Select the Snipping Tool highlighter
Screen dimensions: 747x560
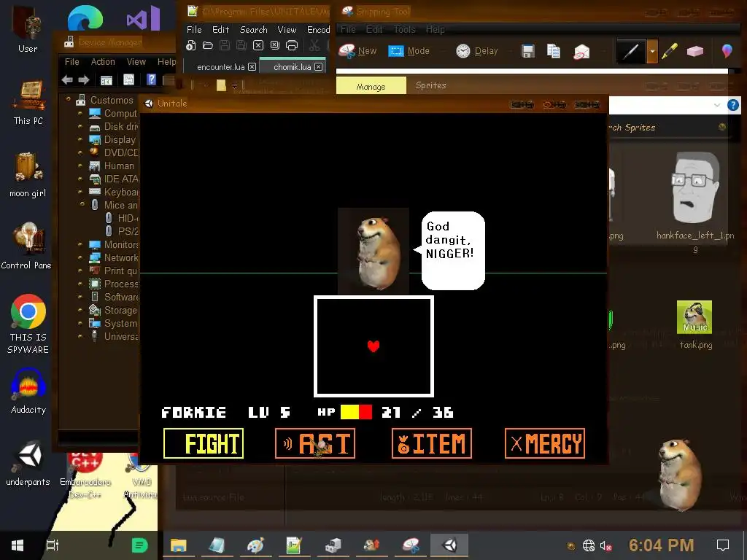[670, 51]
